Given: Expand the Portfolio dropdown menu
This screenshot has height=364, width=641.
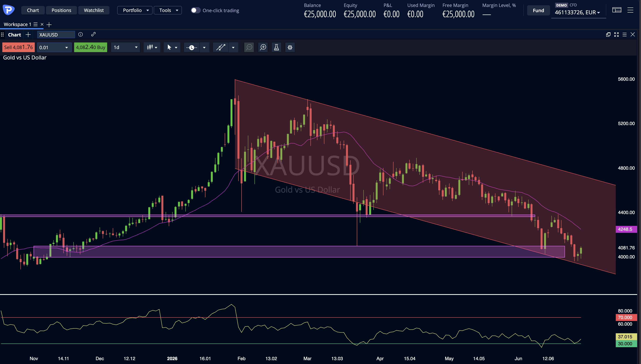Looking at the screenshot, I should (x=135, y=10).
